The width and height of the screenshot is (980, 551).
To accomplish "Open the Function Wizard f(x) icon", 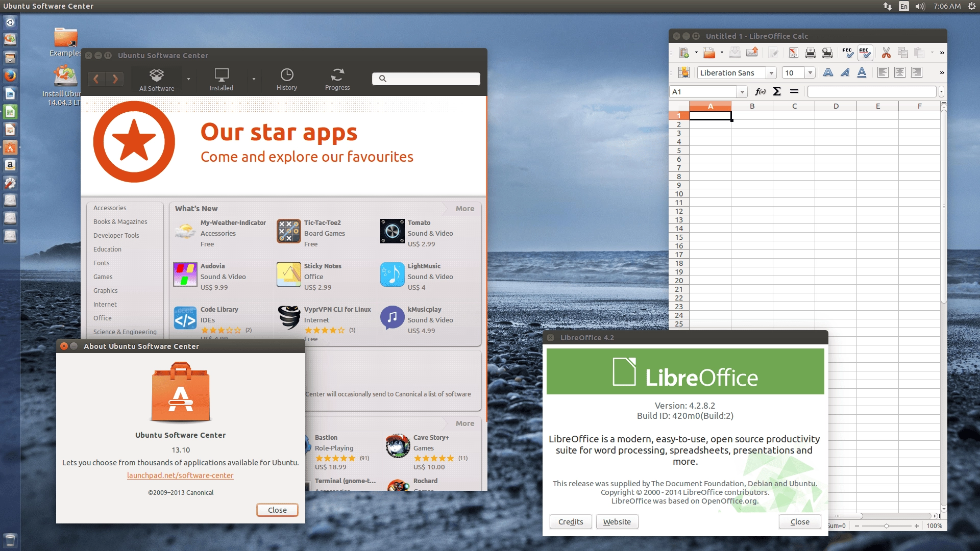I will (x=761, y=91).
